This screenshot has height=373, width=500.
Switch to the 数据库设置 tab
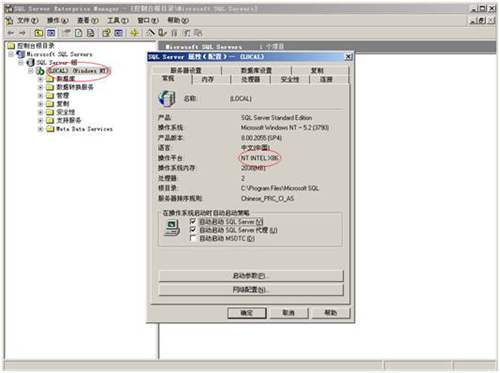tap(256, 70)
